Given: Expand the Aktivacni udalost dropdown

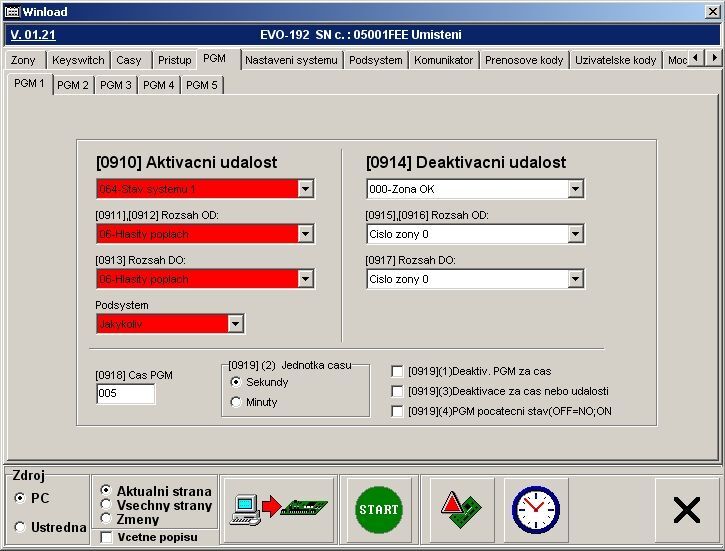Looking at the screenshot, I should 305,189.
